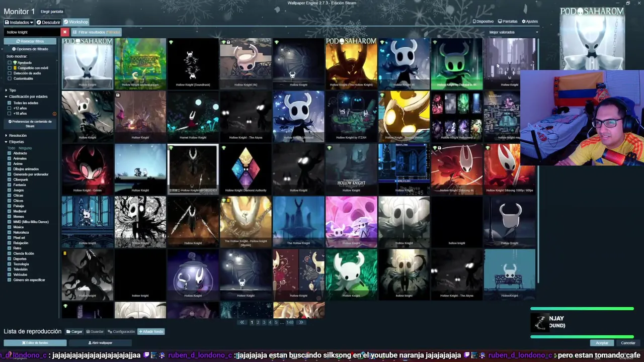Click Añadir fondo plus button
Viewport: 644px width, 362px height.
coord(151,332)
